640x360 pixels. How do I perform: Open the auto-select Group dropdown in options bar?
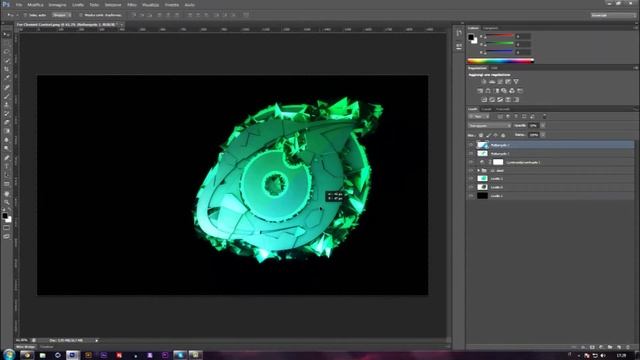[61, 15]
